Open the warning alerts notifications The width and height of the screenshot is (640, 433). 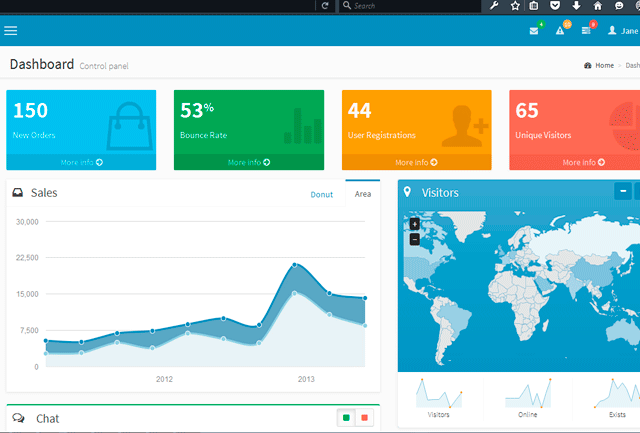click(560, 31)
